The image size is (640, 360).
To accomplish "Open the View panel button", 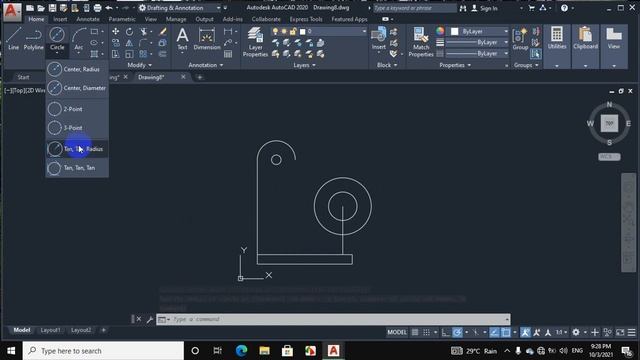I will click(614, 47).
